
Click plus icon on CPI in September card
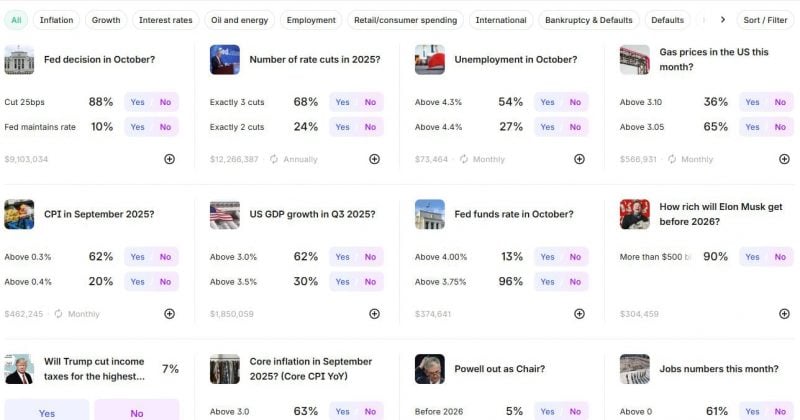coord(169,314)
